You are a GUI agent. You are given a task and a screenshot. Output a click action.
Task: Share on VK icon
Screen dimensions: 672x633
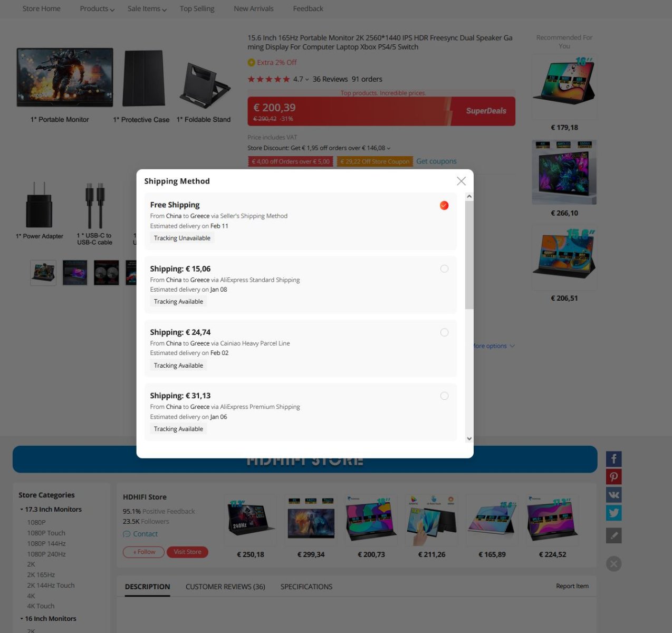point(613,495)
